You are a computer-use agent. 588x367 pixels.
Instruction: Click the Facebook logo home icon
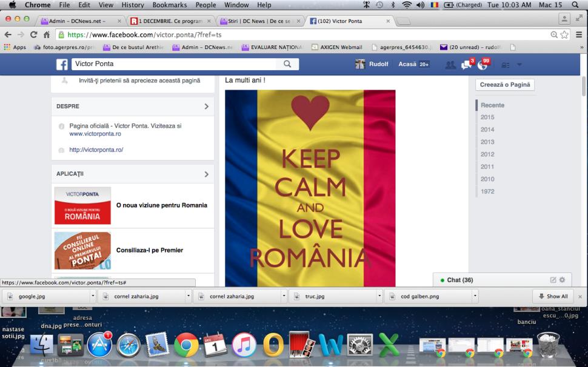click(62, 64)
